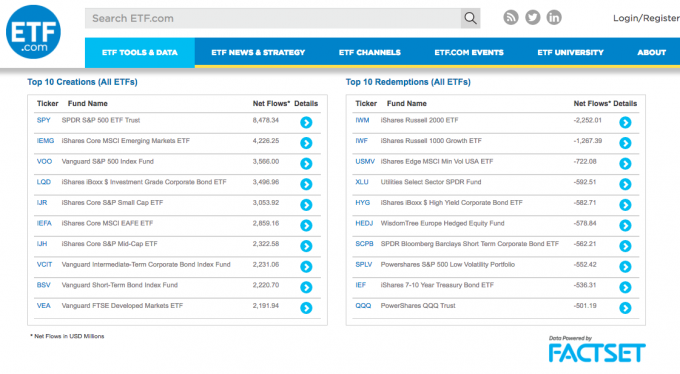View details arrow for LQD

click(306, 184)
